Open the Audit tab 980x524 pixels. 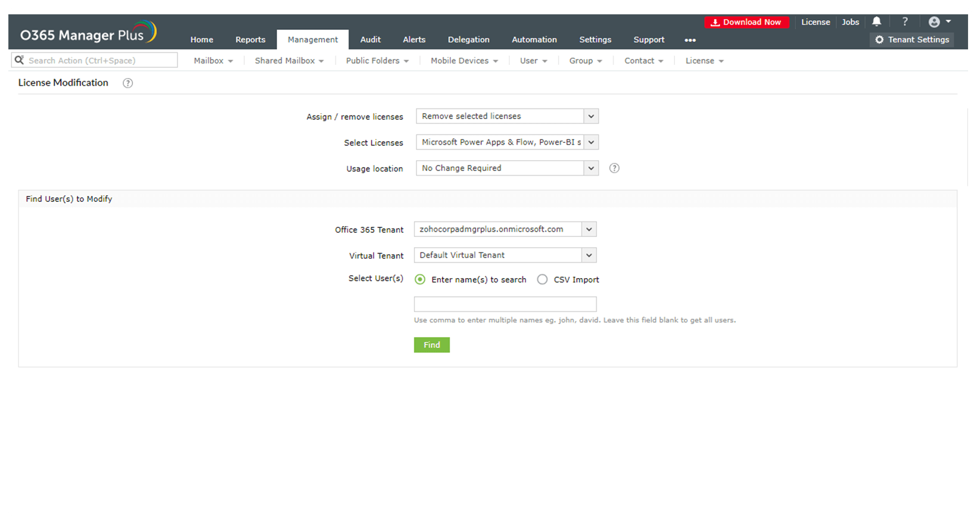pos(371,39)
